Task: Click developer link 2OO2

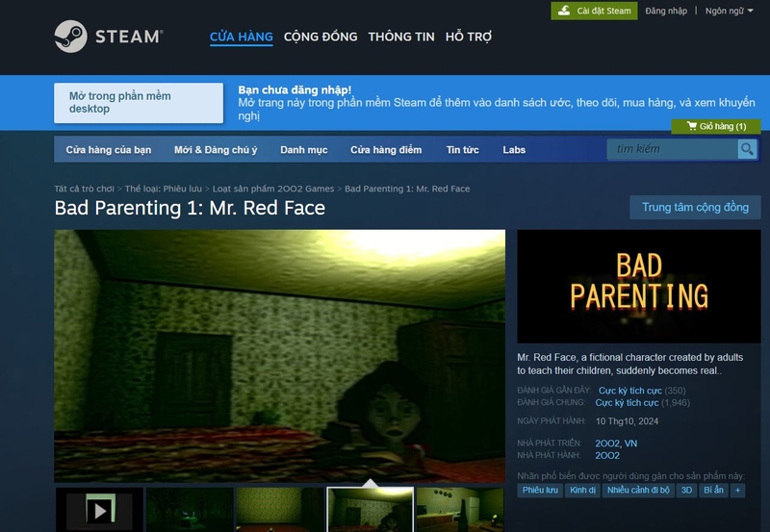Action: tap(608, 443)
